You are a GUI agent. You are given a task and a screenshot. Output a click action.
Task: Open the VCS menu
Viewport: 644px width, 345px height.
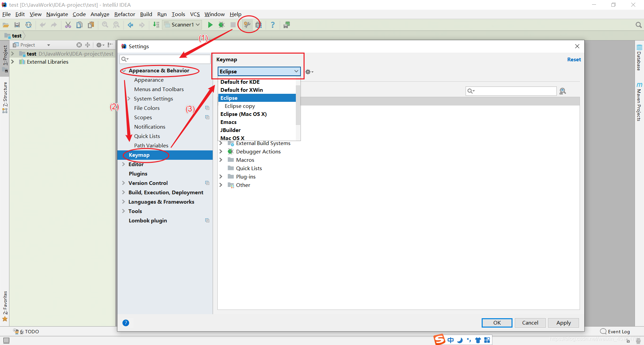195,14
